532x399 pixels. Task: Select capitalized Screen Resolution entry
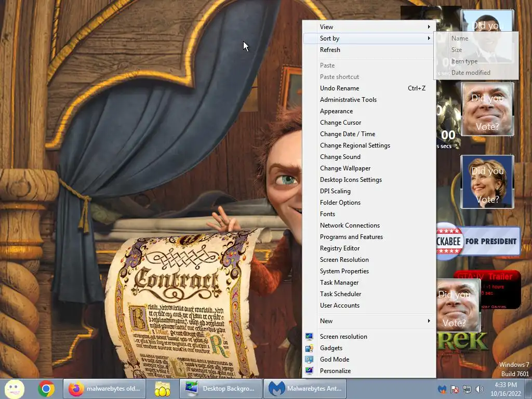point(369,260)
